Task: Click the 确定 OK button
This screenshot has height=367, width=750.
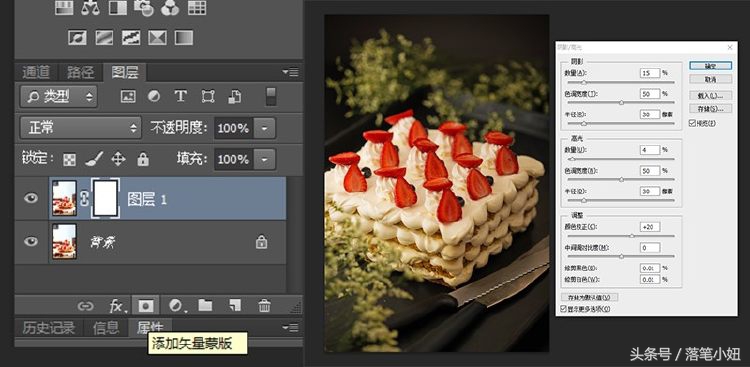Action: pos(710,66)
